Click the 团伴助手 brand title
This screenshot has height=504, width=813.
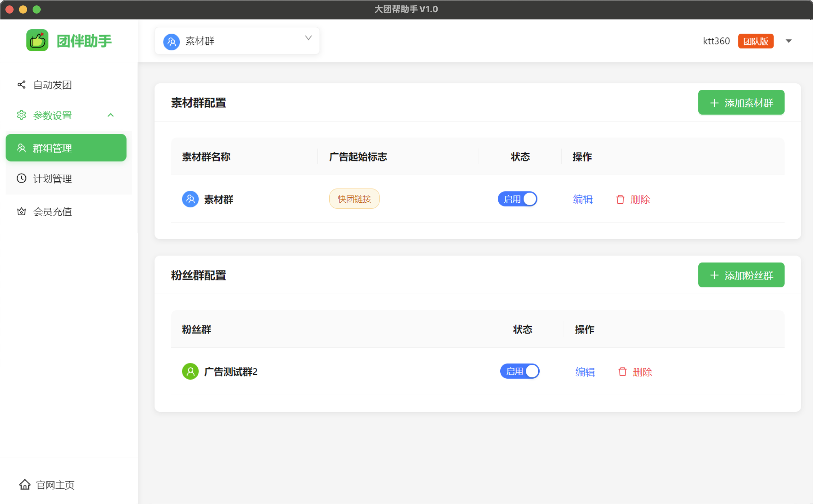(x=84, y=41)
